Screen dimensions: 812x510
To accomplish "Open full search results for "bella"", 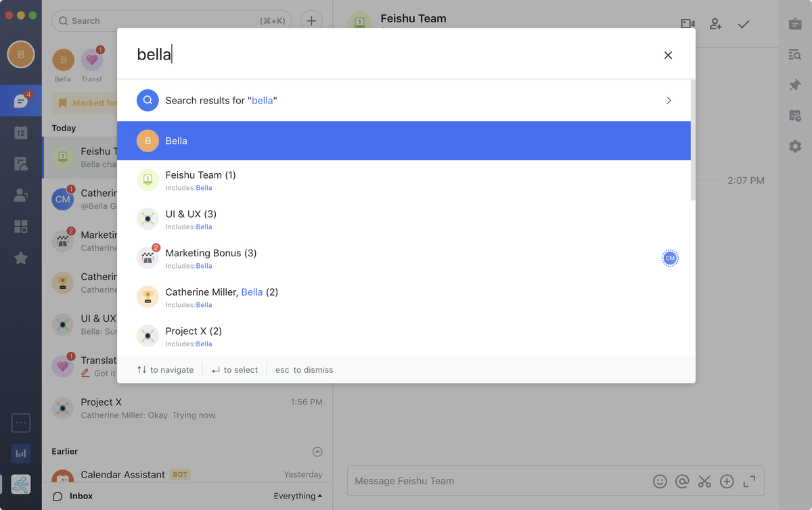I will click(404, 100).
